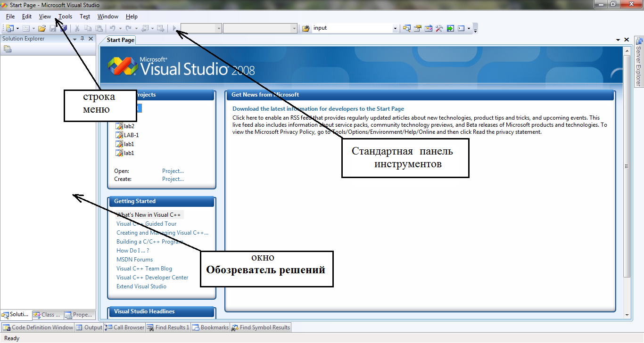Open the Edit menu
The image size is (644, 343).
click(x=27, y=16)
